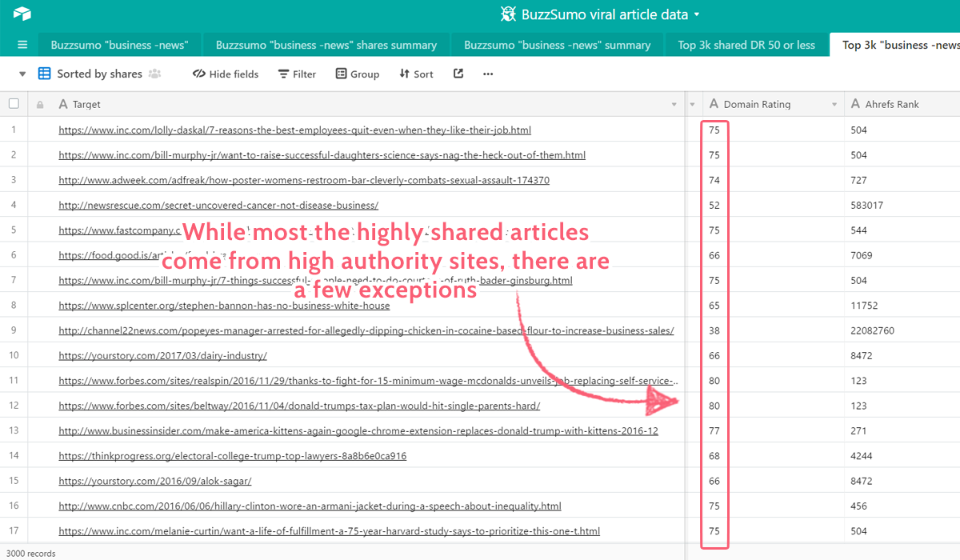Select Ahrefs Rank cell 544
This screenshot has height=560, width=960.
tap(902, 230)
